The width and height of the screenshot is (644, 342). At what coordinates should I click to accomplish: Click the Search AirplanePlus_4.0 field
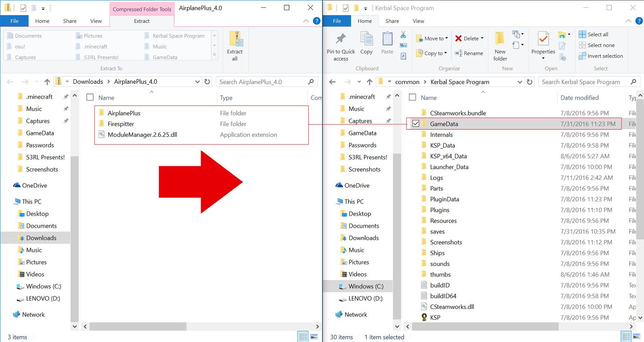point(267,82)
